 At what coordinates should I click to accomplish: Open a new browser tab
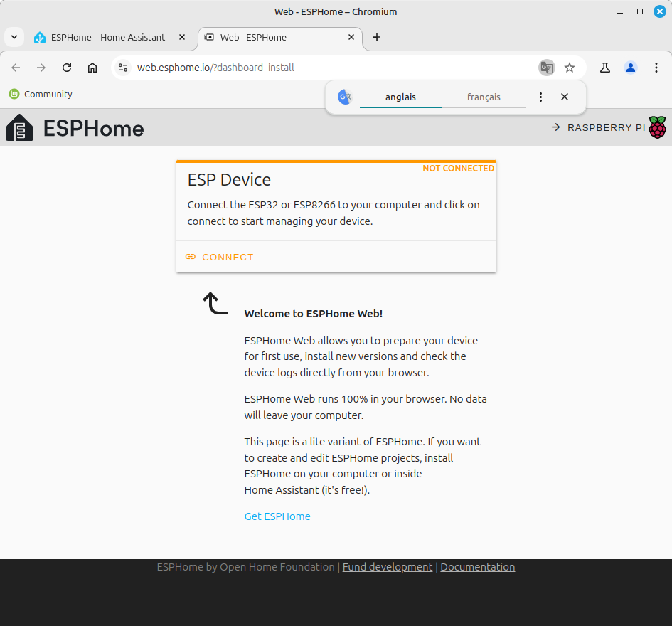pyautogui.click(x=376, y=37)
